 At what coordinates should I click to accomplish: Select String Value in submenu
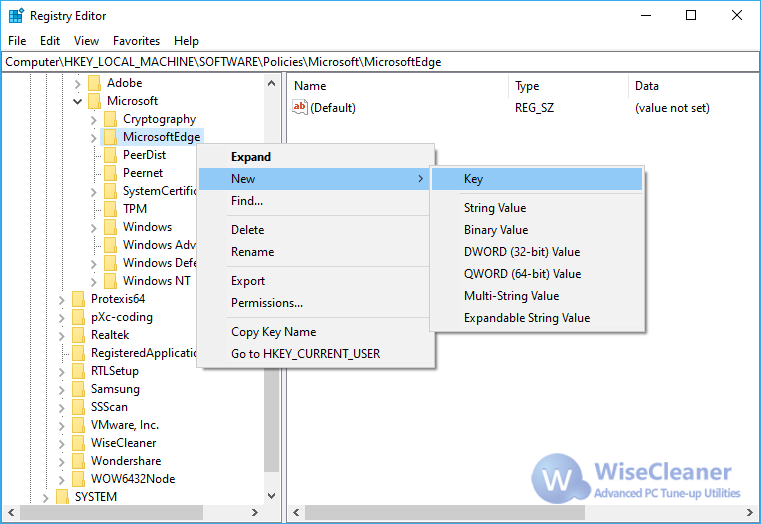tap(537, 208)
